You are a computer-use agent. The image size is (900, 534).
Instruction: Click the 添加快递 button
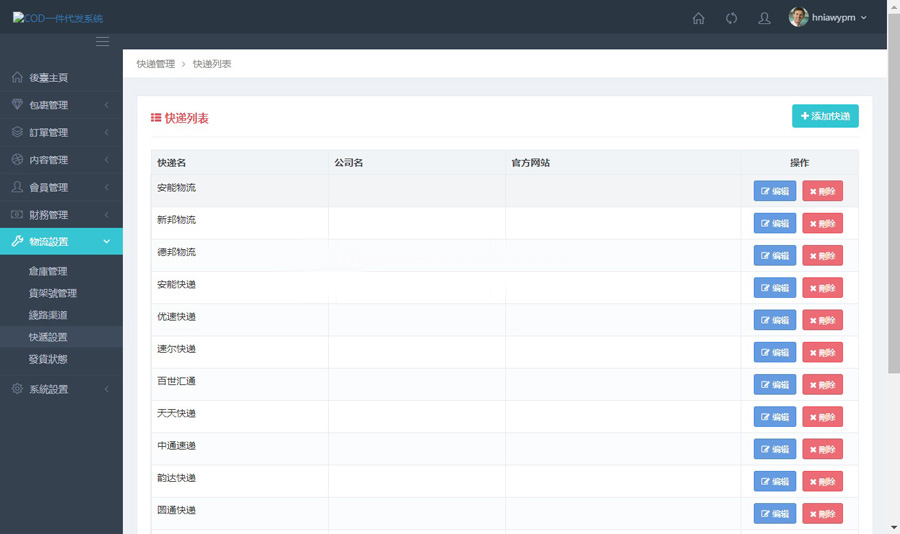[x=825, y=116]
